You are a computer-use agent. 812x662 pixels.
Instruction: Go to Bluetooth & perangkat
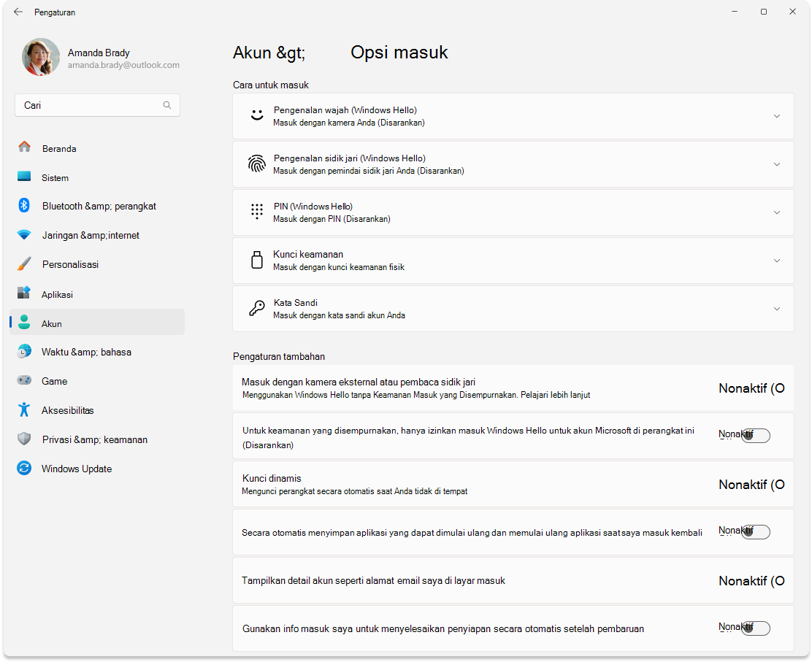pos(97,206)
